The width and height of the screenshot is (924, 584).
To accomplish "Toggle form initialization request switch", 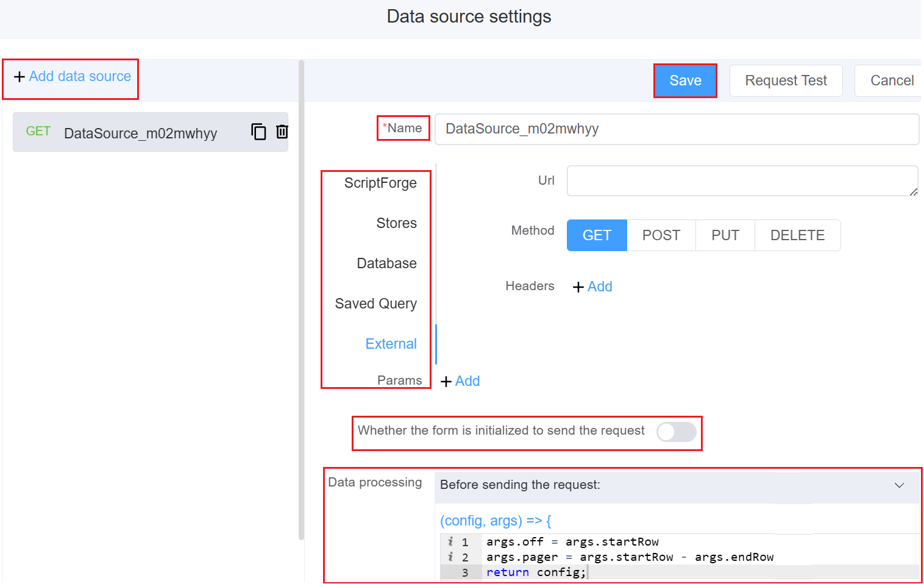I will (x=676, y=432).
